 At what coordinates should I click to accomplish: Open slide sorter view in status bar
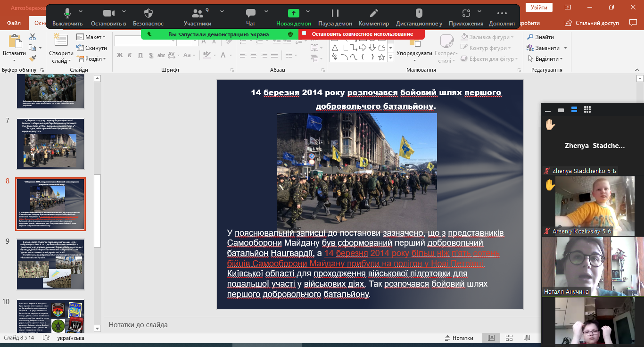pos(509,338)
